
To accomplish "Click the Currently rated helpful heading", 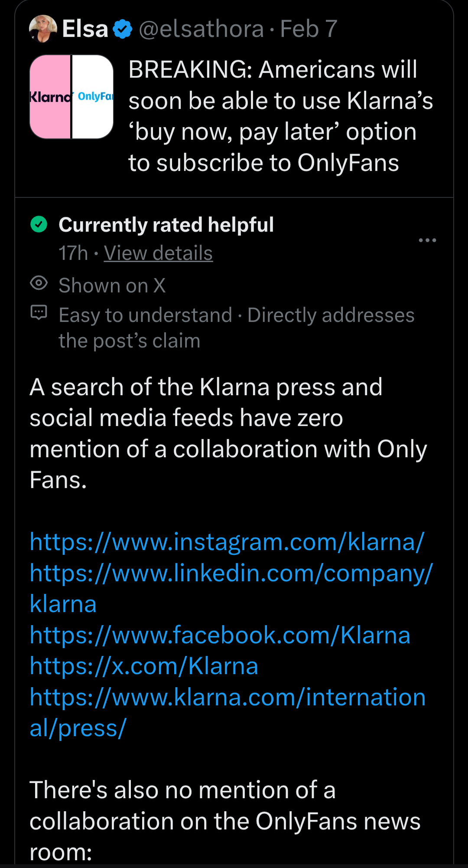I will (166, 225).
